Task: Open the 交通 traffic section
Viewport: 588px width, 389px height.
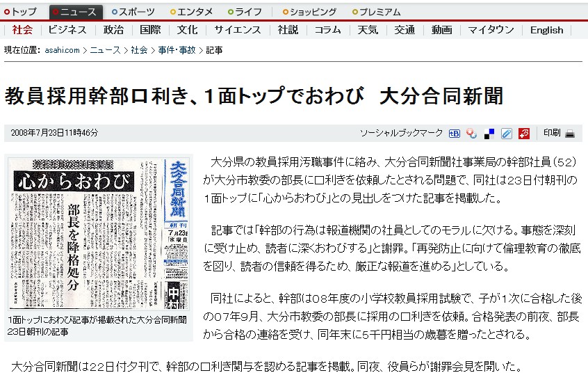Action: pyautogui.click(x=405, y=30)
